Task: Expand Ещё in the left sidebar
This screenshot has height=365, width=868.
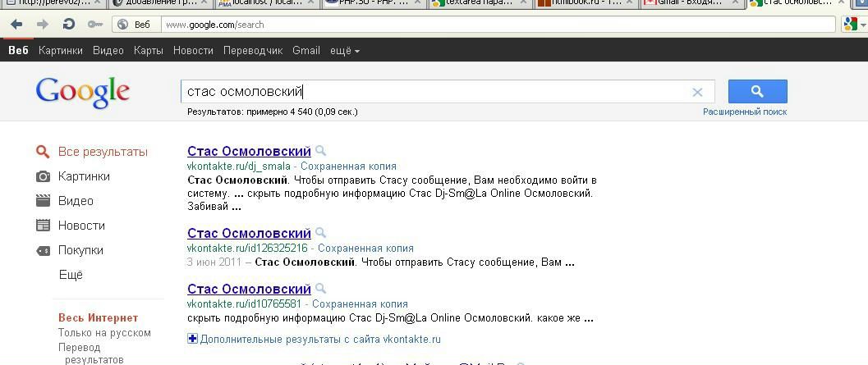Action: tap(71, 275)
